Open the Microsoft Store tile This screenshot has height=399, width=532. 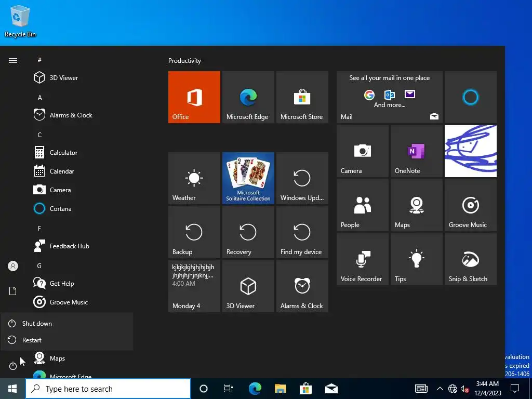302,97
